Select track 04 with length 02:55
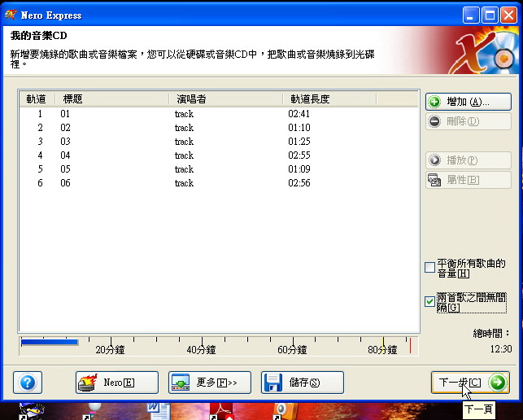The height and width of the screenshot is (420, 523). click(x=65, y=155)
